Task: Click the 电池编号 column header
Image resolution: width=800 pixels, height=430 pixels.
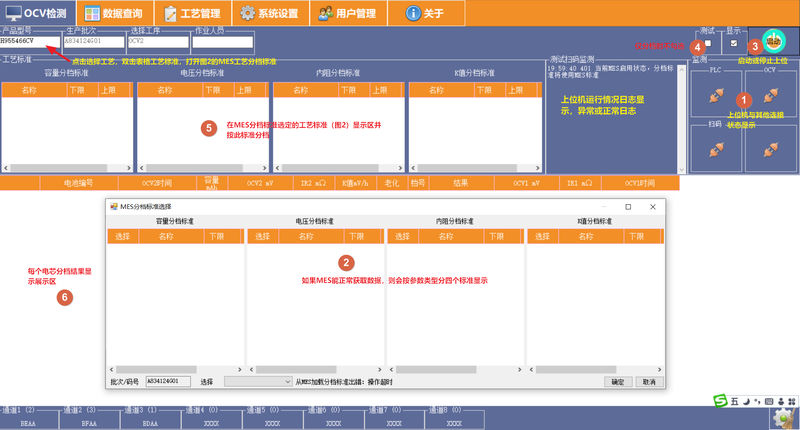Action: pos(79,183)
